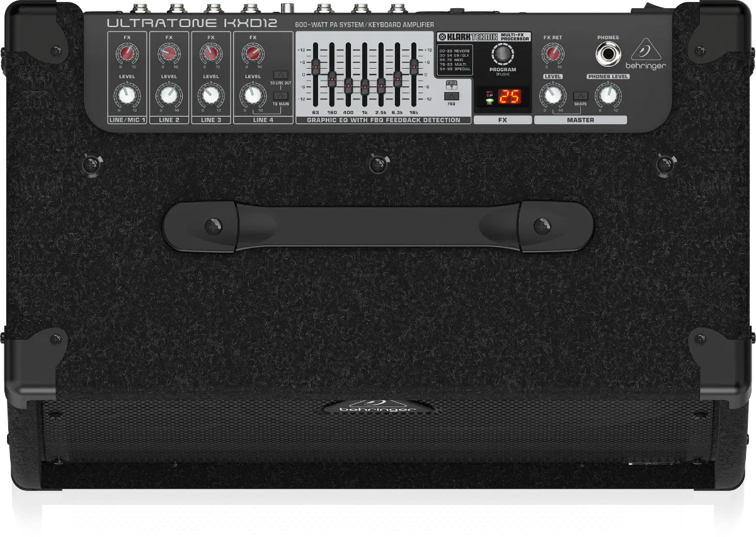Click the MASTER section label
The width and height of the screenshot is (756, 537).
tap(580, 118)
